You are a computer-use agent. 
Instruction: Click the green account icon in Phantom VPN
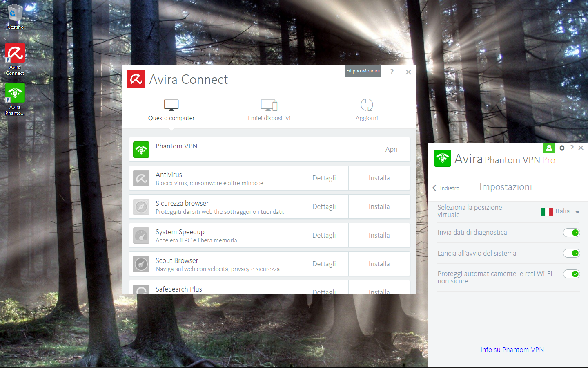pyautogui.click(x=549, y=148)
